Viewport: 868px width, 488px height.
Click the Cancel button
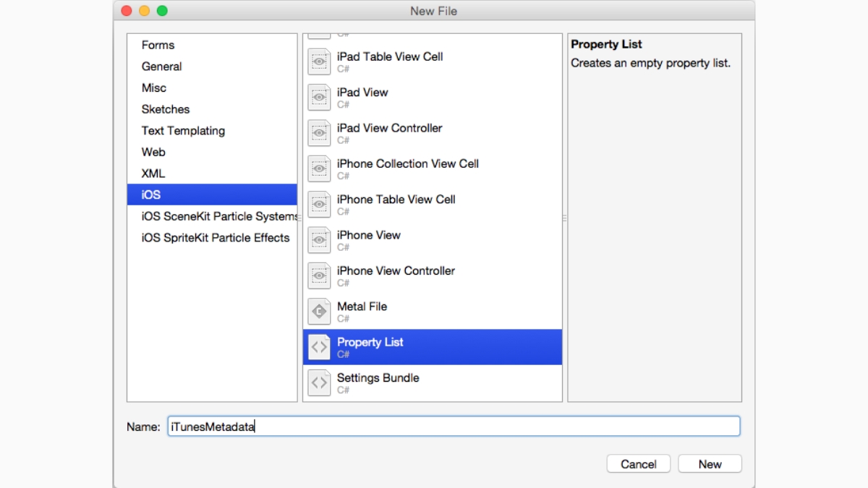pos(638,464)
